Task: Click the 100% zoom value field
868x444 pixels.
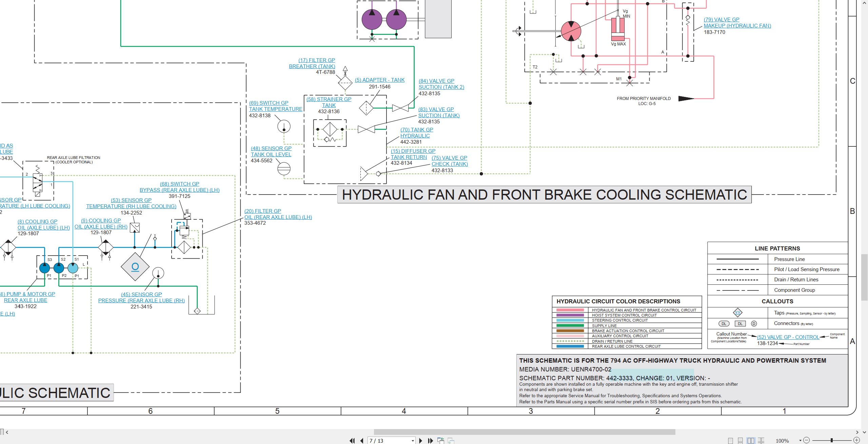Action: pyautogui.click(x=782, y=441)
